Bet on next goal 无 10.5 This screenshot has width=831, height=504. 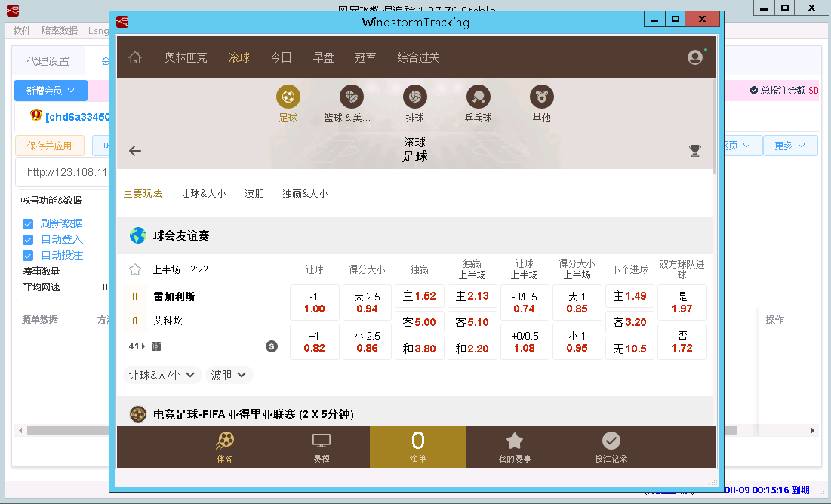tap(629, 348)
